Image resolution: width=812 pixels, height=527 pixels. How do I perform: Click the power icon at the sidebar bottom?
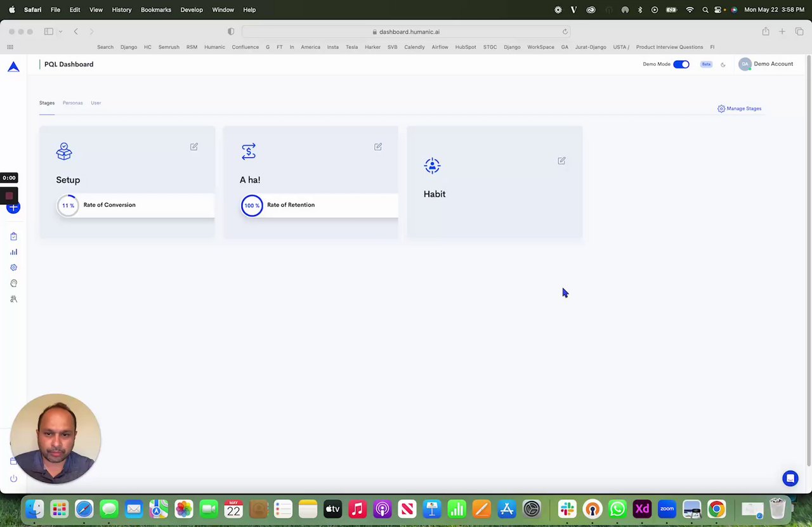[x=13, y=479]
